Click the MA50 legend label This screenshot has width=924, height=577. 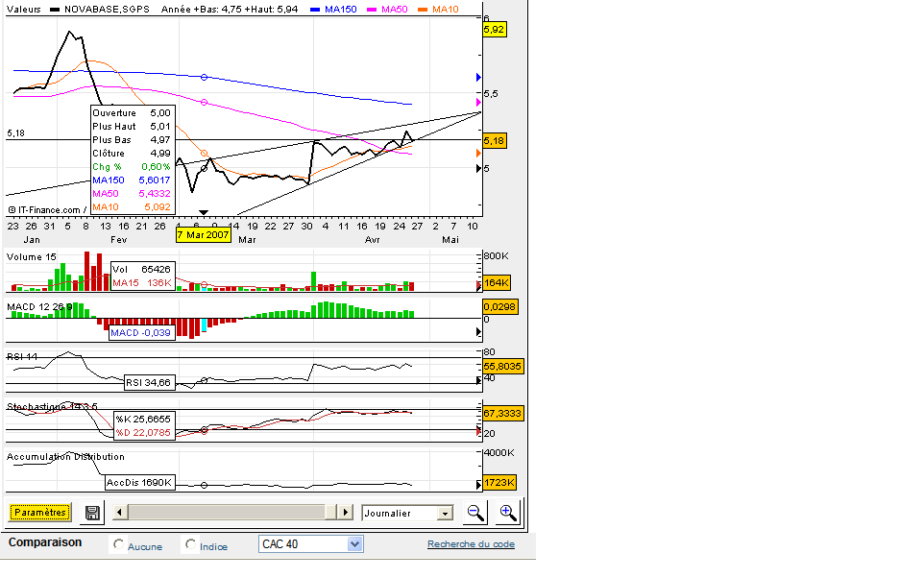click(394, 10)
